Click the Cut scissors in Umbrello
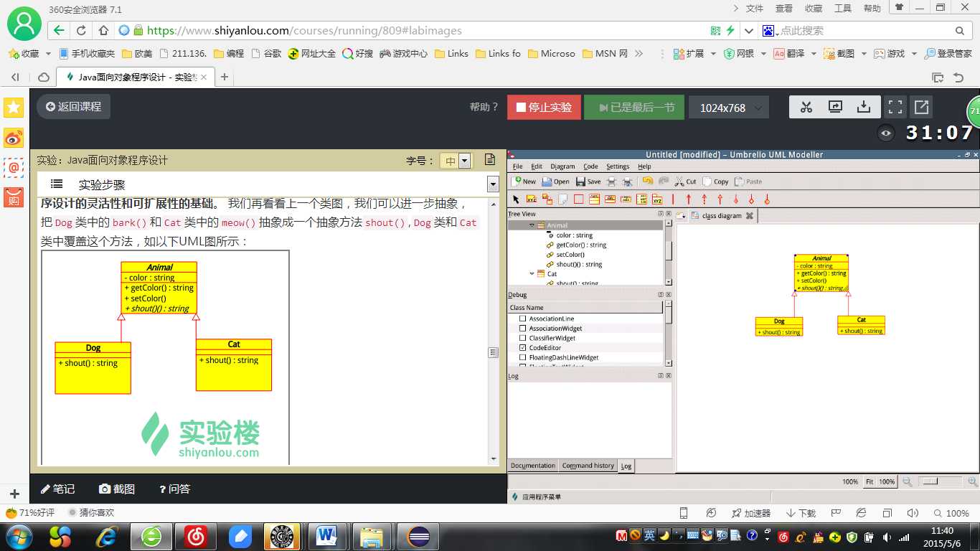Viewport: 980px width, 551px height. point(685,182)
